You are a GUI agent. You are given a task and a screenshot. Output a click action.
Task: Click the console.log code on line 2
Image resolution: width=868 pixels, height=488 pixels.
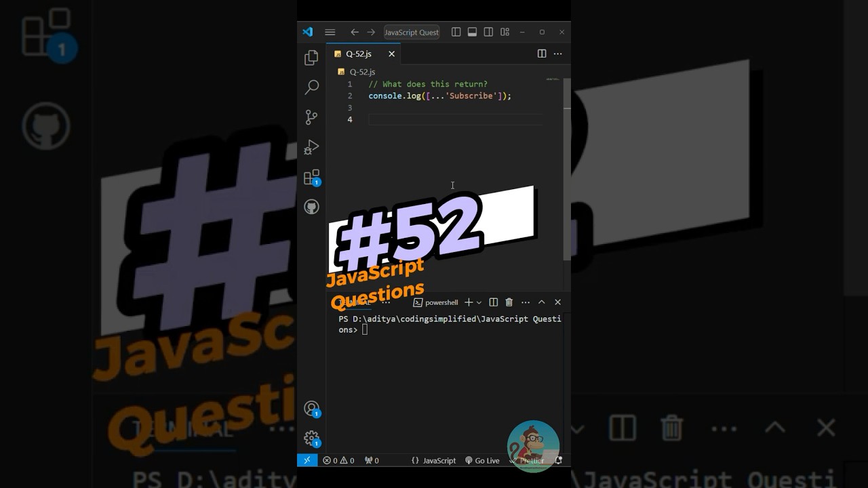point(439,96)
